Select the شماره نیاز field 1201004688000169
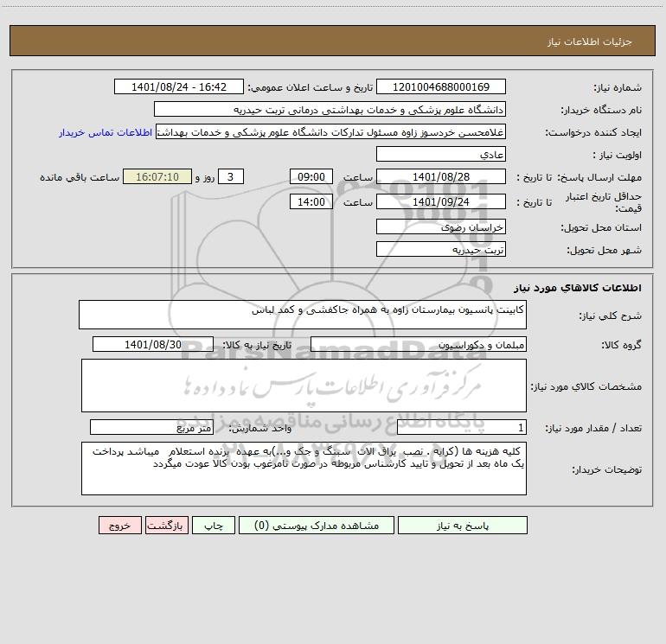666x644 pixels. [441, 86]
